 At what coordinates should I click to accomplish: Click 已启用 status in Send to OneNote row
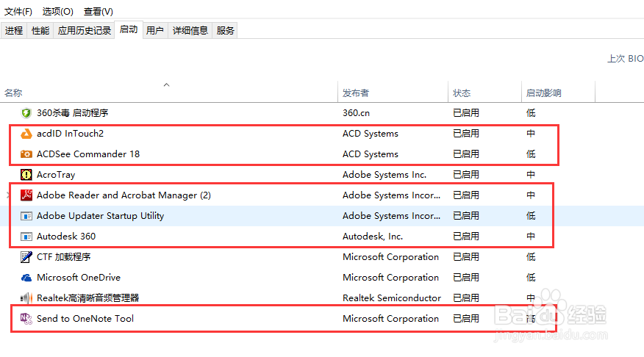point(466,318)
